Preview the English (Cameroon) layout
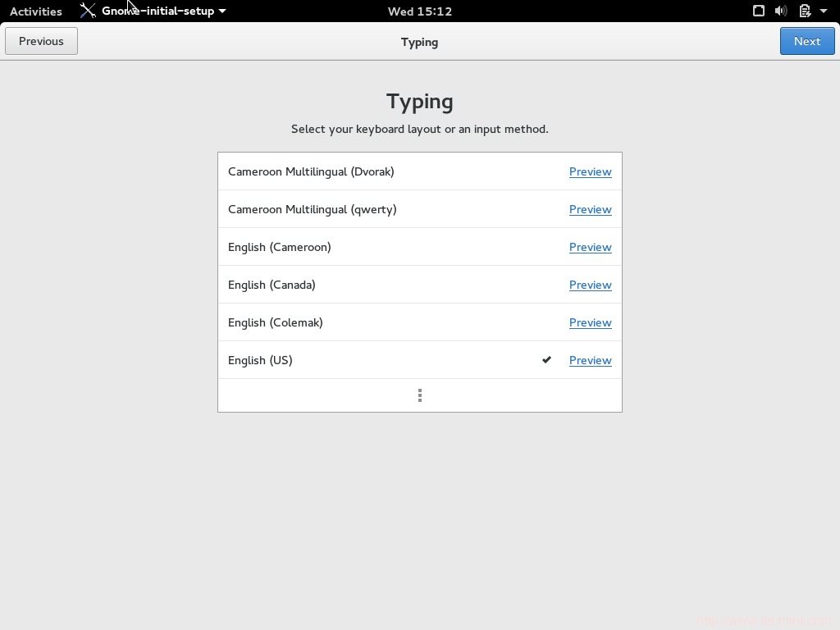This screenshot has width=840, height=630. click(590, 247)
